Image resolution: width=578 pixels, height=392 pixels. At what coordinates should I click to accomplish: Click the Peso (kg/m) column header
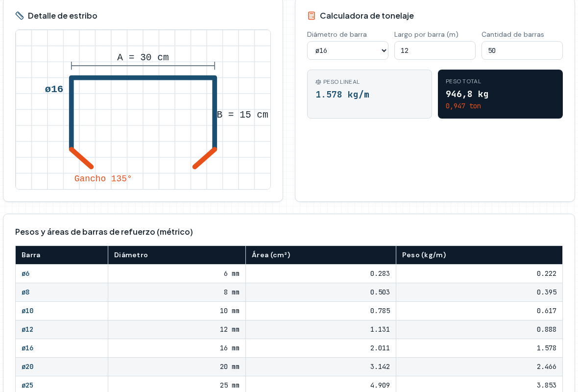(479, 255)
